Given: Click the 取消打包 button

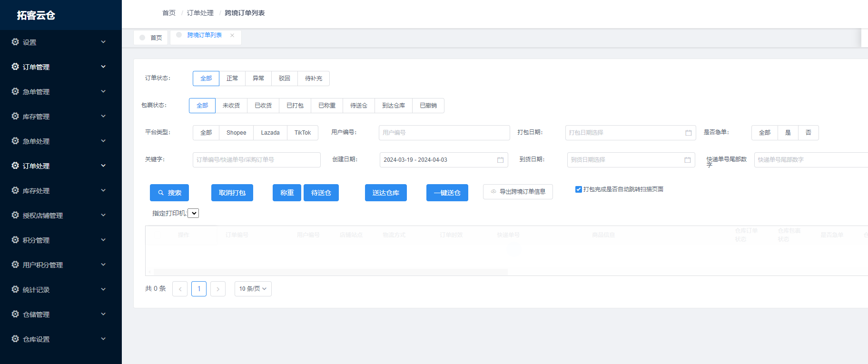Looking at the screenshot, I should tap(232, 193).
